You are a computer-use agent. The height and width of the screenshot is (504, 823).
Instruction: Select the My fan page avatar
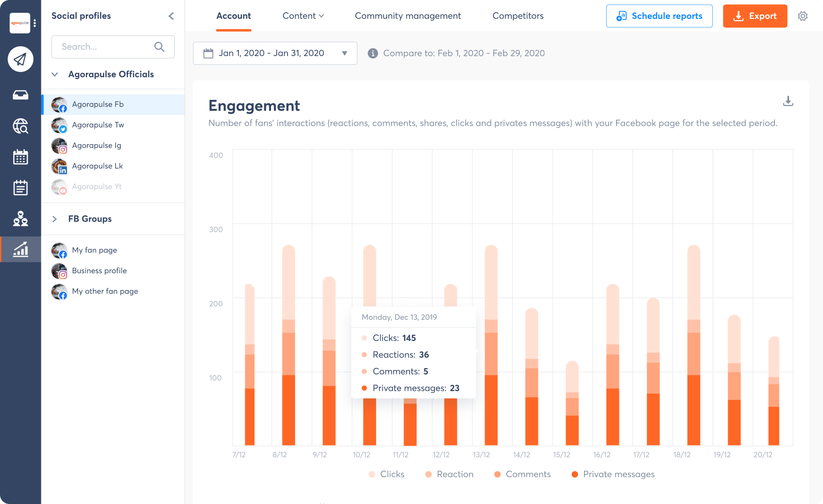point(59,251)
